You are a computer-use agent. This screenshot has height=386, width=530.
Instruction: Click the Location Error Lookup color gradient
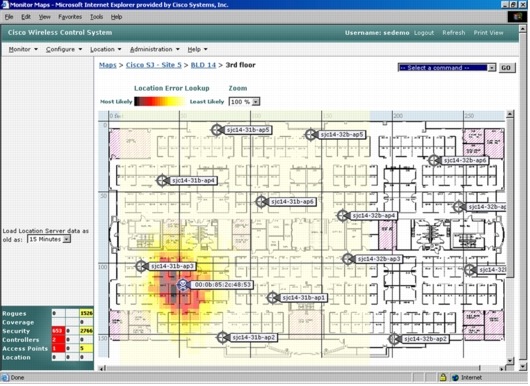[160, 101]
